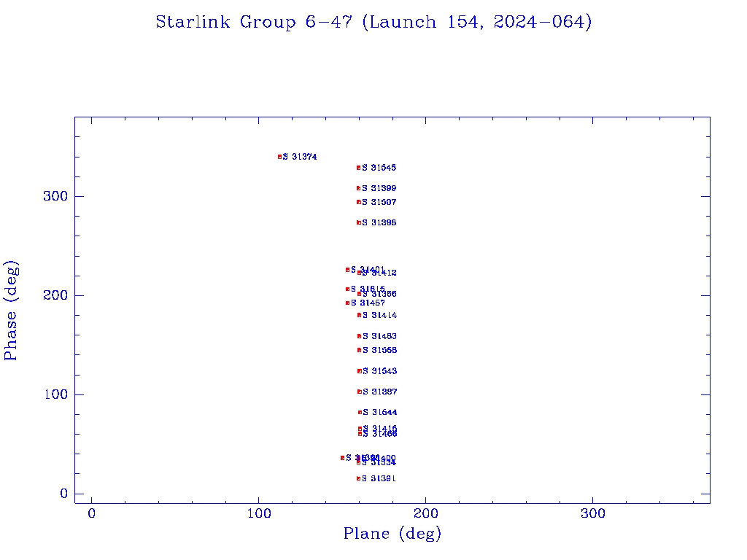The width and height of the screenshot is (747, 560).
Task: Pick the "S 31507" satellite label
Action: click(379, 202)
